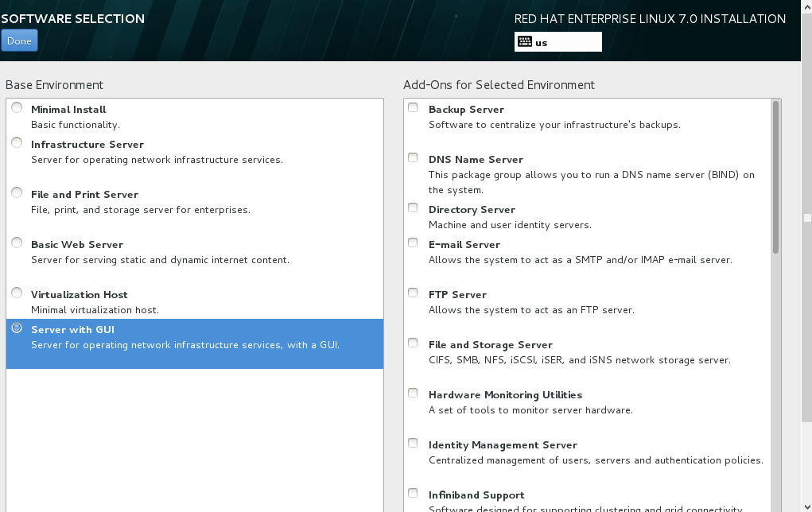
Task: Click the Done button
Action: click(x=19, y=41)
